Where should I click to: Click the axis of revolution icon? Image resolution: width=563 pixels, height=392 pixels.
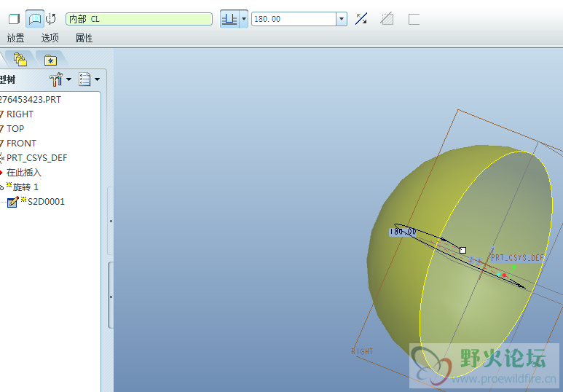[x=51, y=19]
